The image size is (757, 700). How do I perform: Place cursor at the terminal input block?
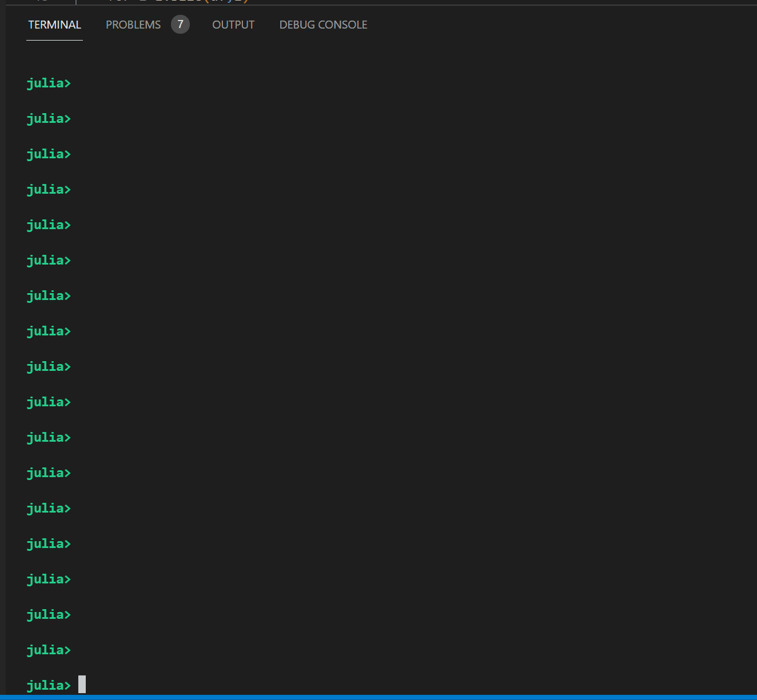[80, 685]
